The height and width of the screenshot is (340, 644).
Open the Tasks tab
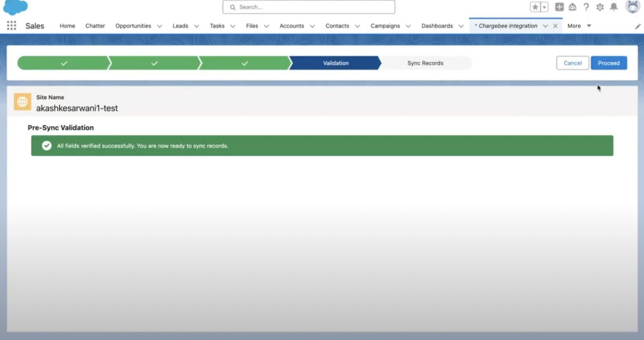(217, 26)
